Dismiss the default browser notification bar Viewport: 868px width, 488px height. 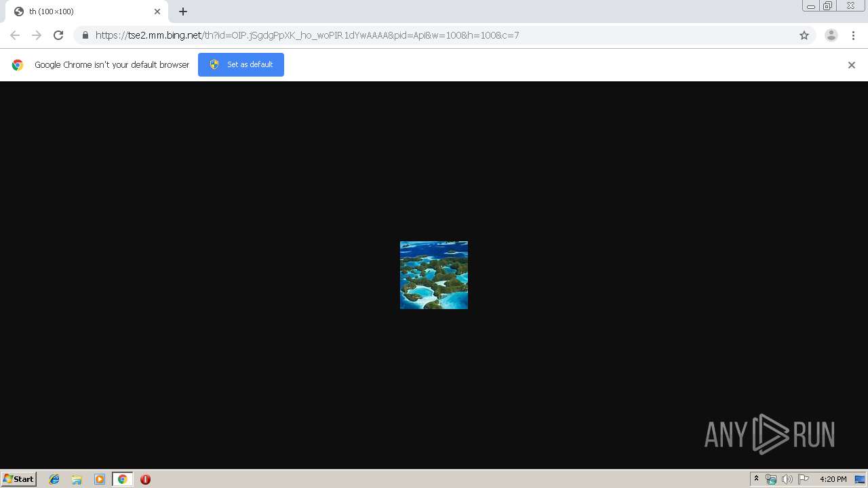pyautogui.click(x=852, y=65)
